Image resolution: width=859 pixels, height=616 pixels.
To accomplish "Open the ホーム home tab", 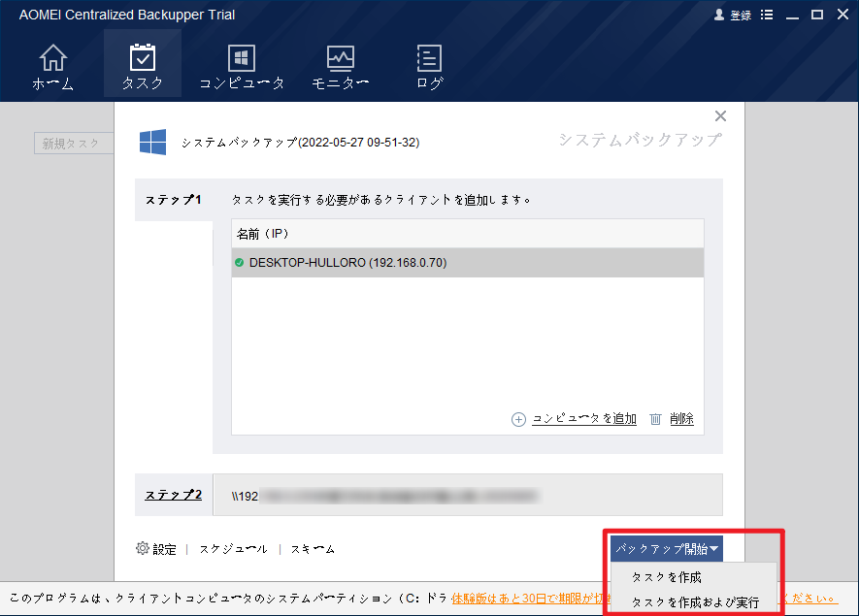I will 53,67.
